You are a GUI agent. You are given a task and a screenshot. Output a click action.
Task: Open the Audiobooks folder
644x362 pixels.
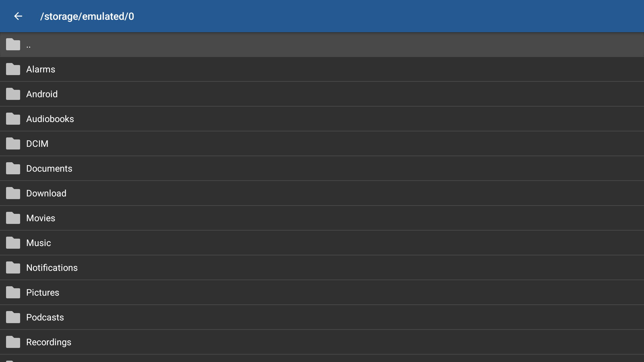[50, 119]
